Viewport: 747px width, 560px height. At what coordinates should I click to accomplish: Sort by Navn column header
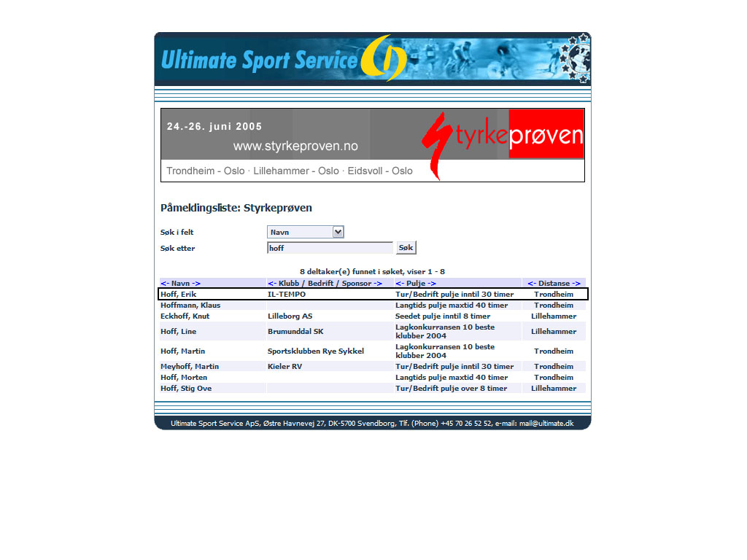pyautogui.click(x=181, y=284)
